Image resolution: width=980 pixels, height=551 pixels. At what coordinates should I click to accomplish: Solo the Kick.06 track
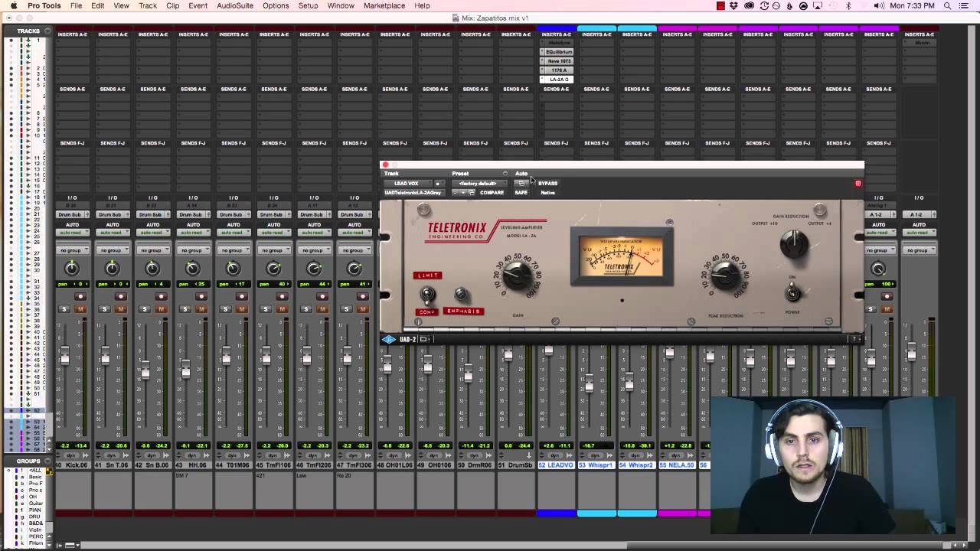coord(64,309)
